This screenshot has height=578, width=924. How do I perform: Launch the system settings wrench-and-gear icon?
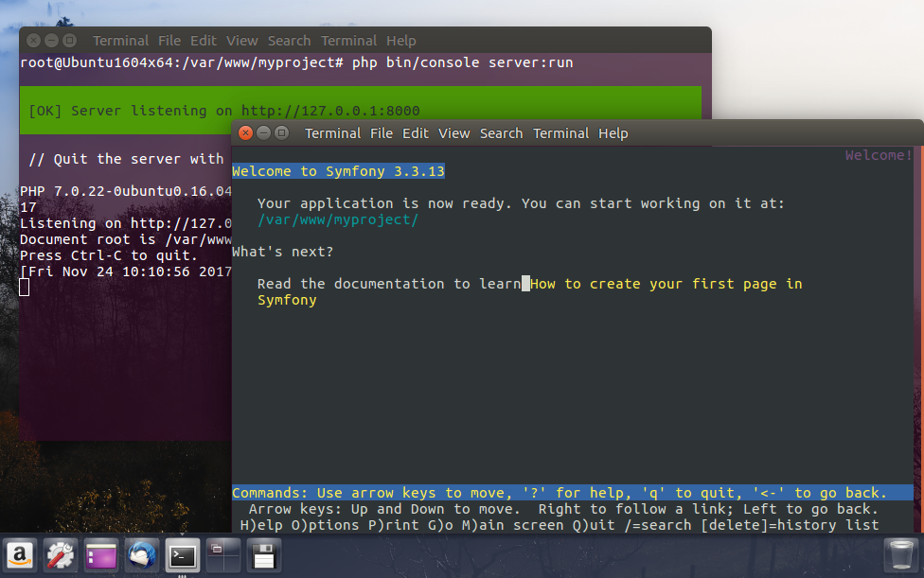tap(60, 555)
